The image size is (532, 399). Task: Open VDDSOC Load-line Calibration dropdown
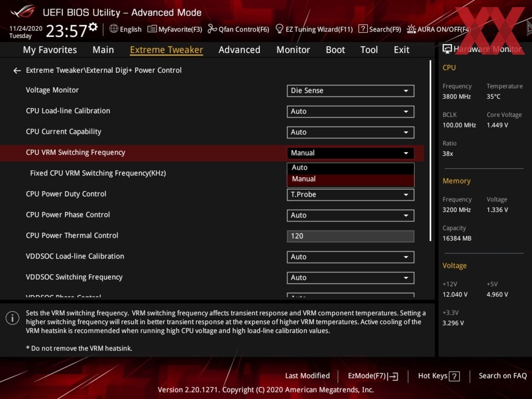click(x=350, y=257)
